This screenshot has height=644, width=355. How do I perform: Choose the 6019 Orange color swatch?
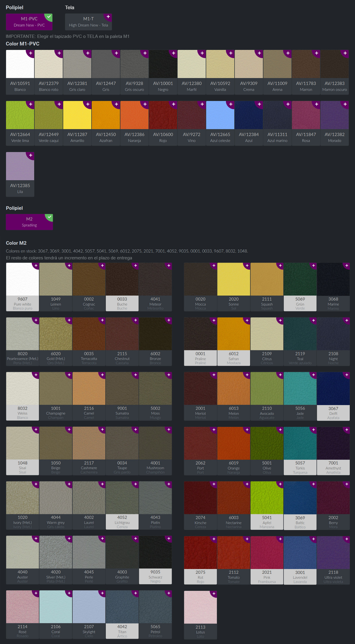(x=233, y=443)
